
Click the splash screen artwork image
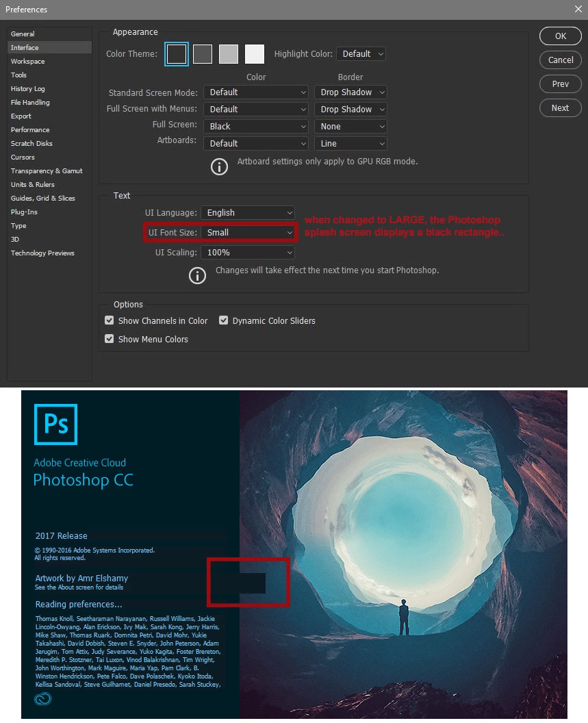pos(404,555)
